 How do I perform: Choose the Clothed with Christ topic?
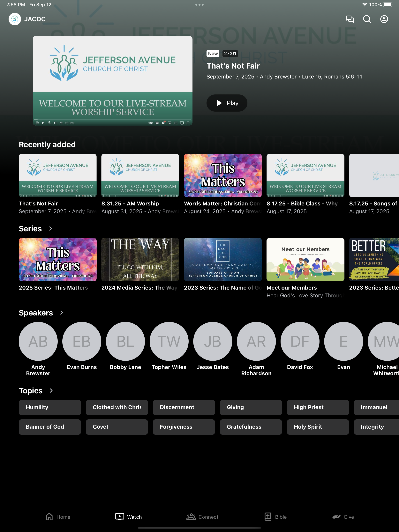click(x=117, y=407)
